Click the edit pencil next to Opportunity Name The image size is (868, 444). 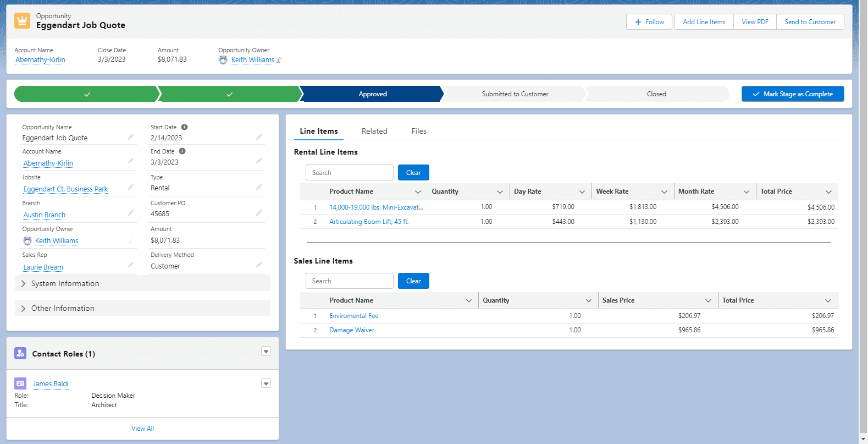point(131,137)
